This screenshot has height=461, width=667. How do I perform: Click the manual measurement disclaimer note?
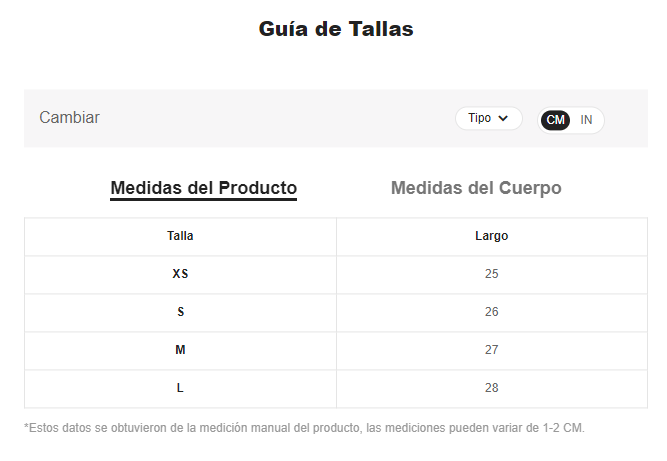305,428
